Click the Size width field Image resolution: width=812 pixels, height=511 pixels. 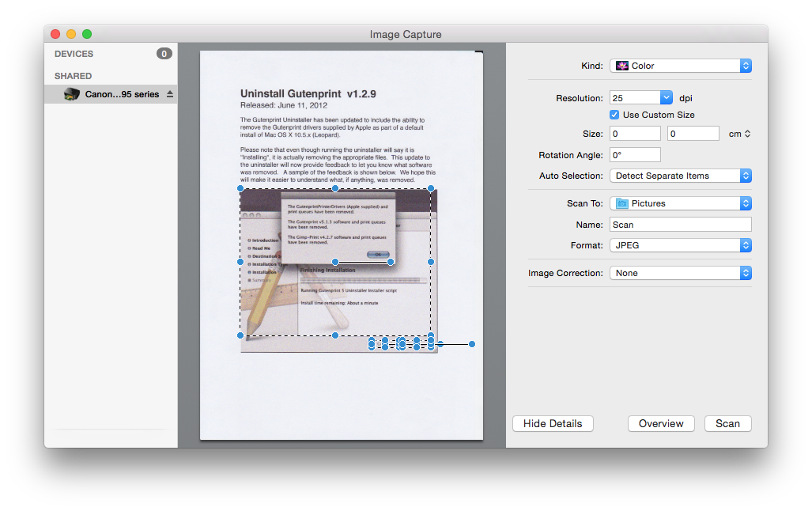[635, 134]
